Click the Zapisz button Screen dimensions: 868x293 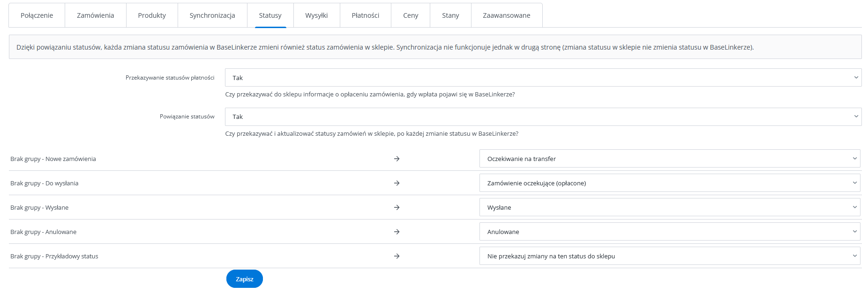(x=244, y=279)
